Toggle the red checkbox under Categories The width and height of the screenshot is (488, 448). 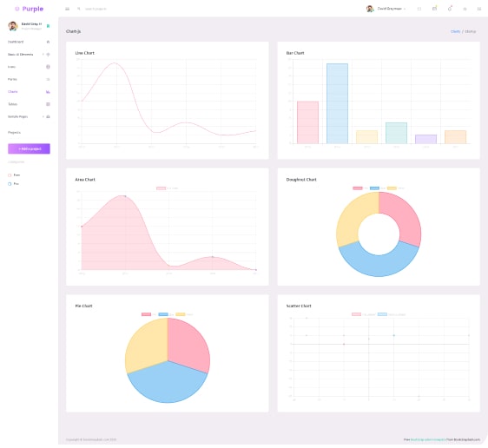[10, 175]
